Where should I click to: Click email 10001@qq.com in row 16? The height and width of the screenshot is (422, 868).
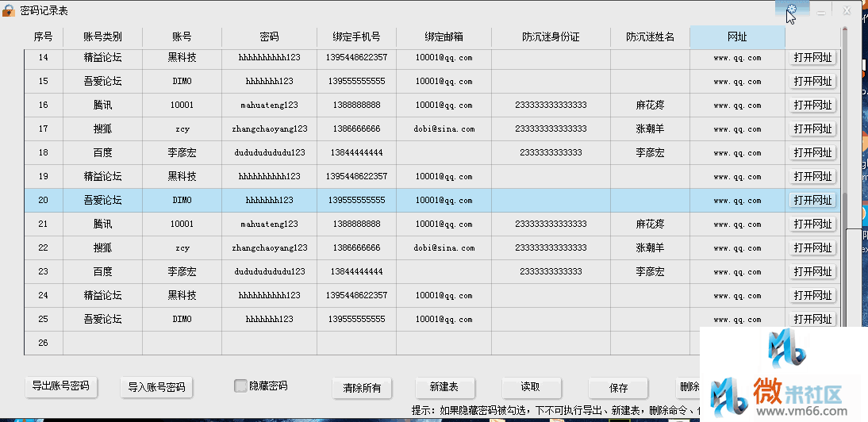(444, 105)
